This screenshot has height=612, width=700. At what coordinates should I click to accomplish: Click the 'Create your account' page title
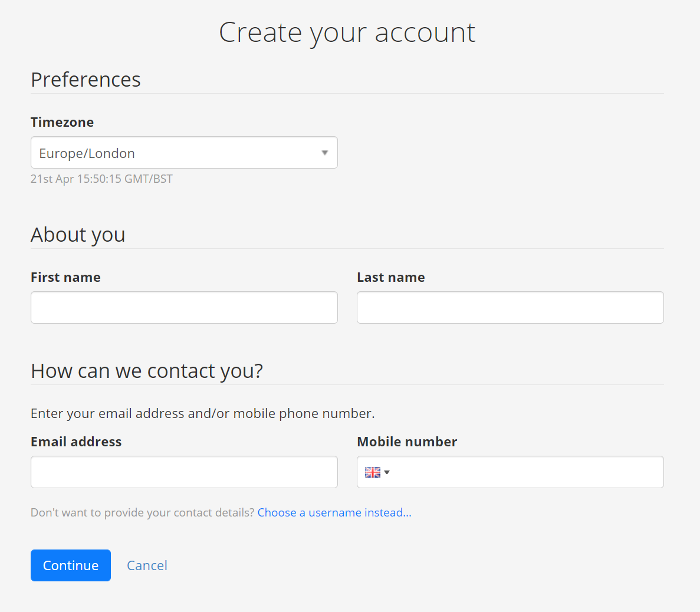click(x=347, y=32)
